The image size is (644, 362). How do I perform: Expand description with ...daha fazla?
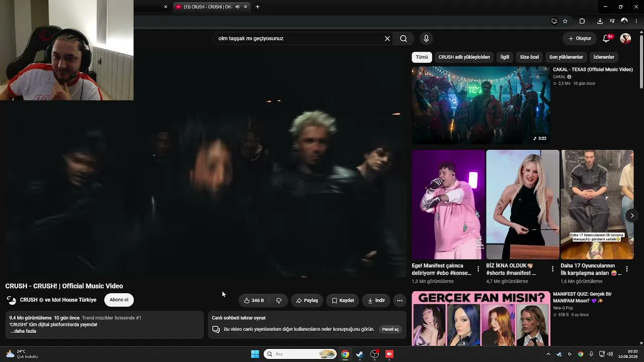click(23, 331)
